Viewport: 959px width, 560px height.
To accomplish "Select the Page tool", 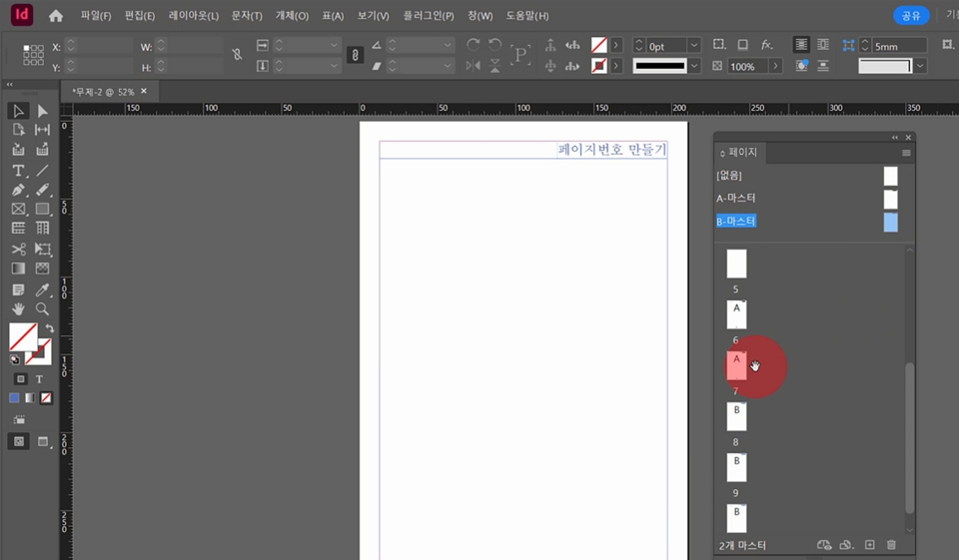I will point(18,130).
